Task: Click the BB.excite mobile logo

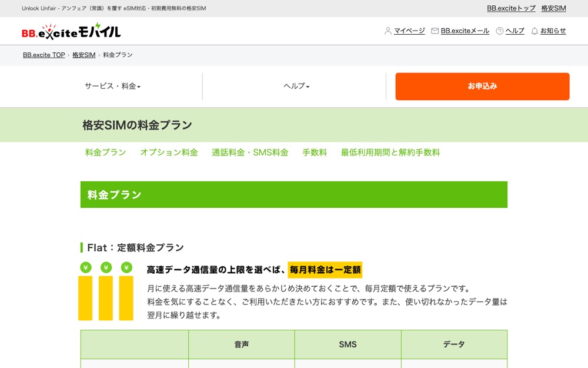Action: pos(71,32)
